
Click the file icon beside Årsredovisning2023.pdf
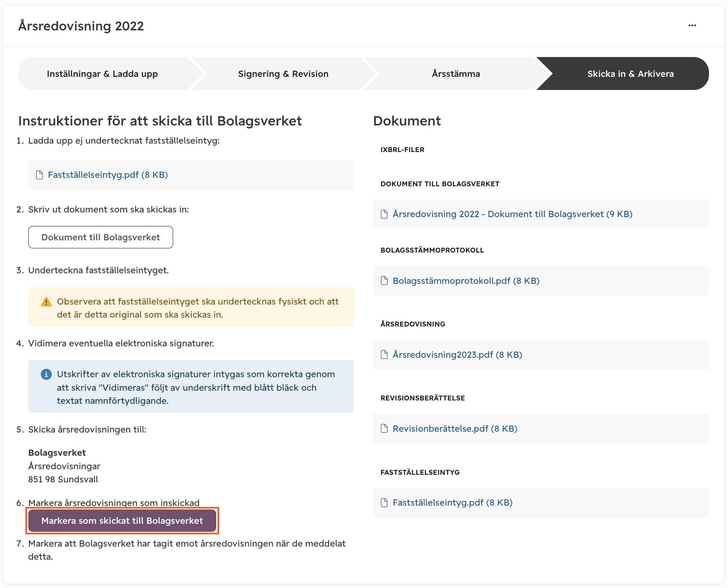[384, 355]
